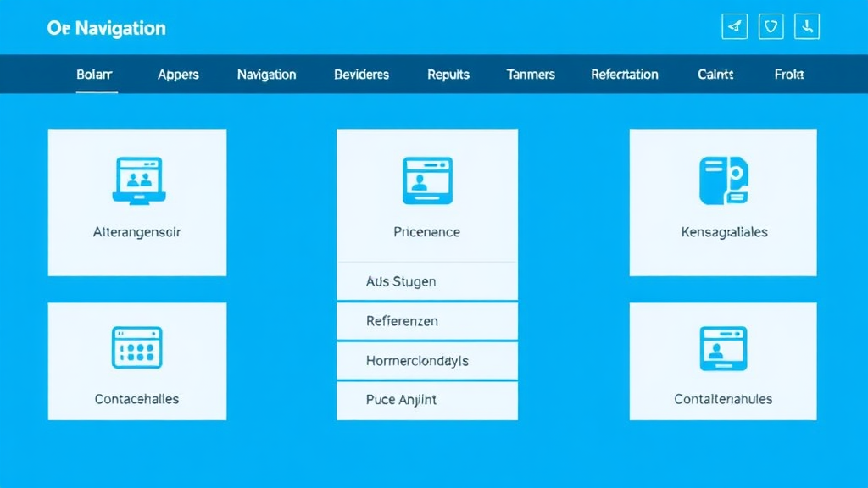
Task: Click the document icon above Kensagraliales
Action: coord(723,180)
